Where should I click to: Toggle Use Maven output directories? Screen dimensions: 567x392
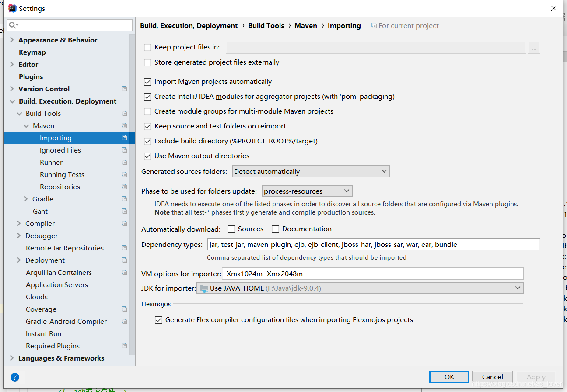point(148,156)
